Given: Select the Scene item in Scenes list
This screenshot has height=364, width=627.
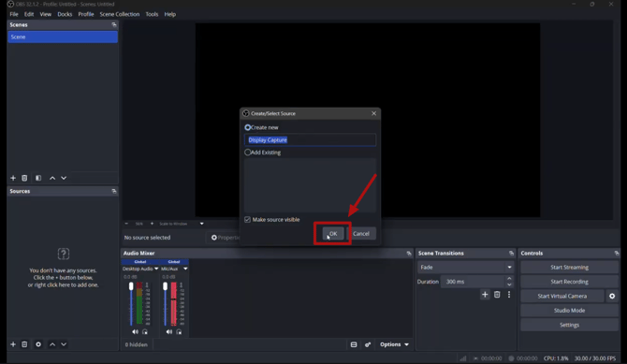Looking at the screenshot, I should [63, 36].
